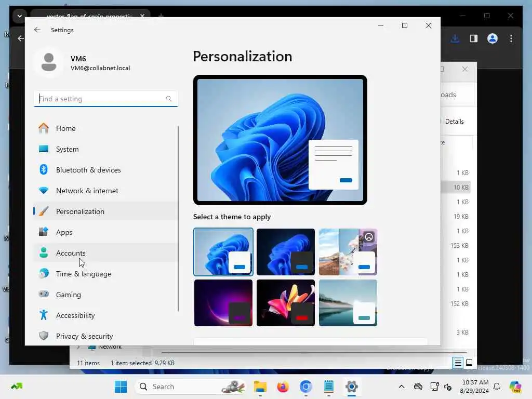Apply the Sunrise lake theme
The width and height of the screenshot is (532, 399).
(348, 303)
